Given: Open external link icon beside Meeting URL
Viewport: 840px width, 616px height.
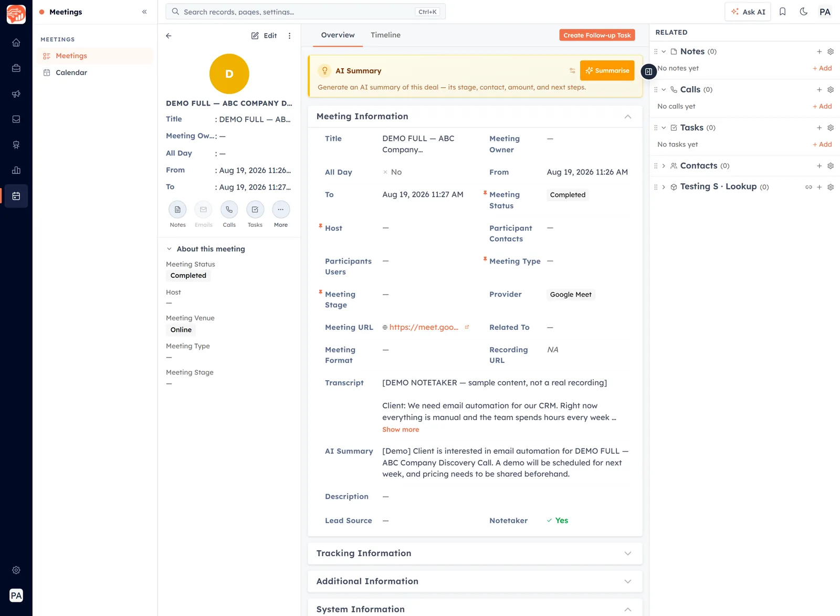Looking at the screenshot, I should coord(467,327).
